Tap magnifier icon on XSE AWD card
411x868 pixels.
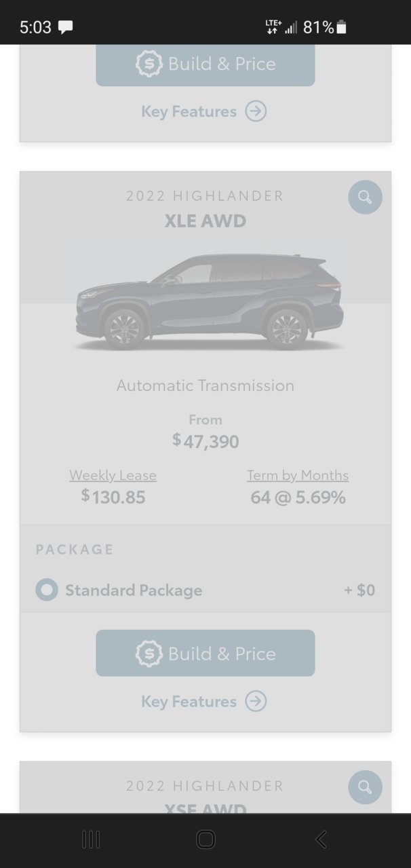[x=365, y=787]
